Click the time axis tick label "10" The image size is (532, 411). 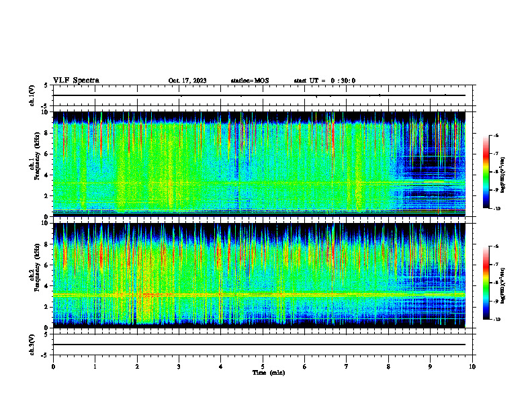click(472, 367)
